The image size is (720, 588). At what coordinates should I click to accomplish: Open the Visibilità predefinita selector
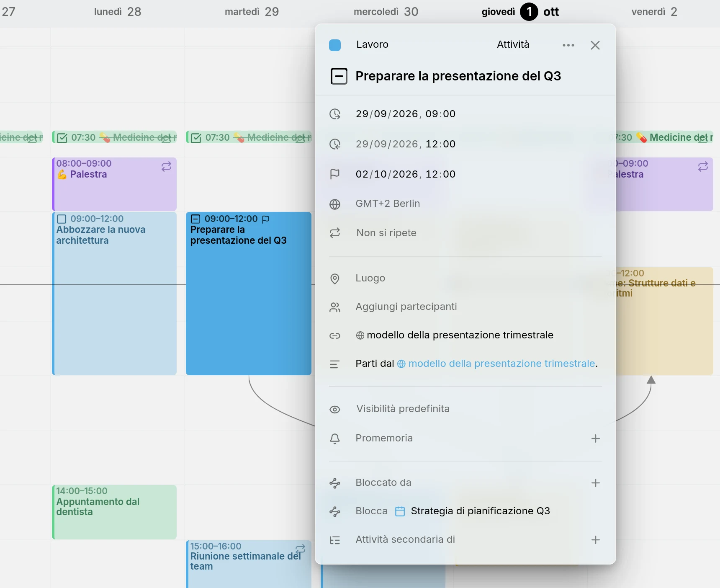[403, 409]
